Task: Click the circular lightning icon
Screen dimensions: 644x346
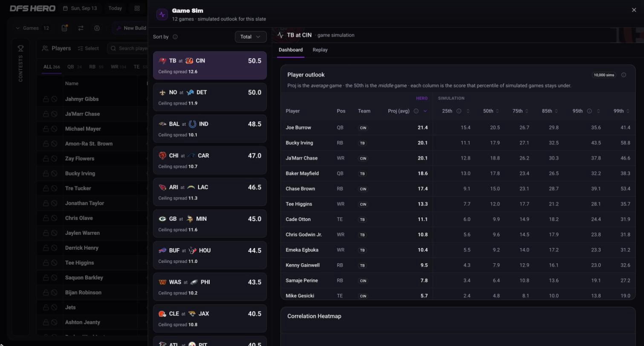Action: (x=97, y=28)
